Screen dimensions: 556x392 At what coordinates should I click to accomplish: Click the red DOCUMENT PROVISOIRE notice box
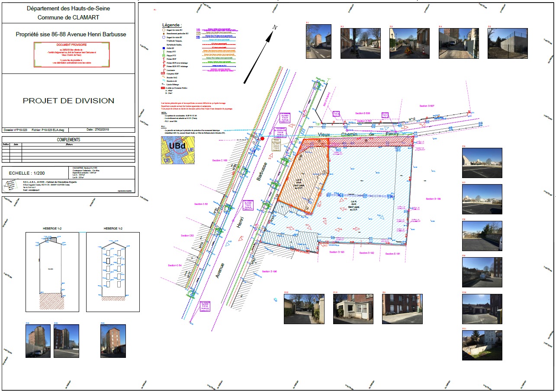(x=71, y=54)
